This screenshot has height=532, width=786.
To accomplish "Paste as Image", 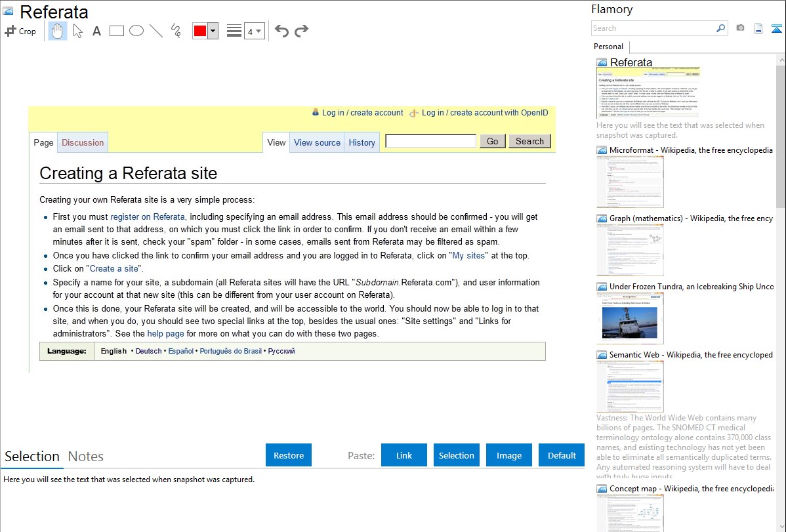I will (x=509, y=455).
